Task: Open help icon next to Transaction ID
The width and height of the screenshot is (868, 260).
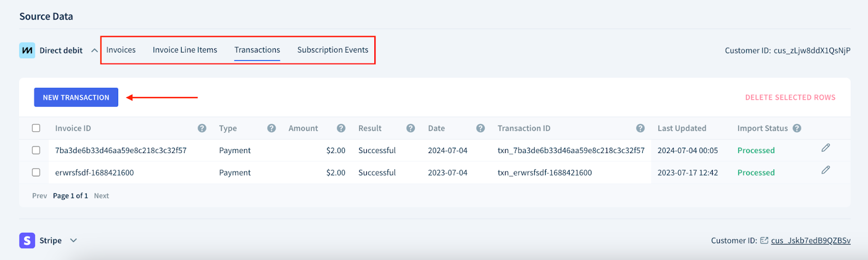Action: [640, 128]
